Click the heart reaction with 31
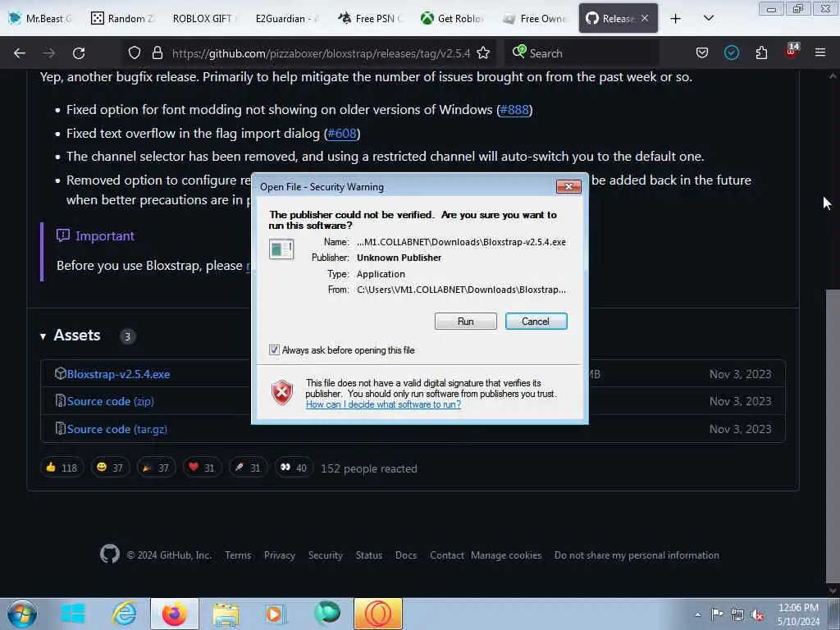The width and height of the screenshot is (840, 630). (x=202, y=468)
